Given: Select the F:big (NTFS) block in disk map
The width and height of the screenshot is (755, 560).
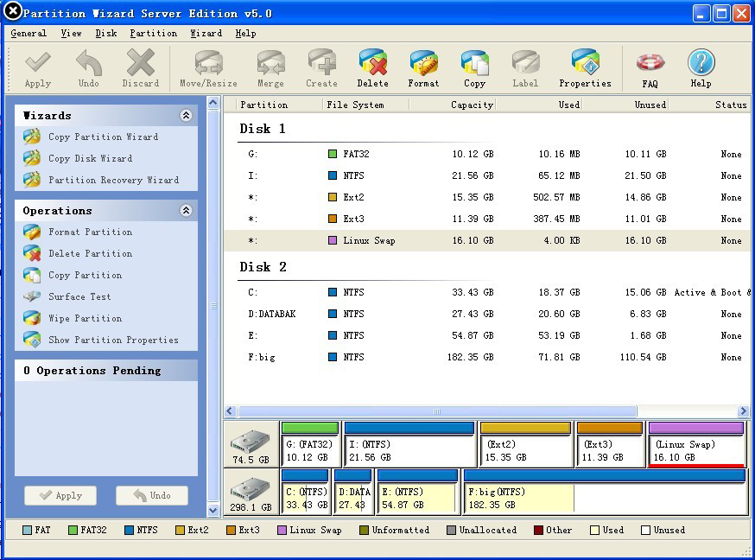Looking at the screenshot, I should [x=605, y=492].
